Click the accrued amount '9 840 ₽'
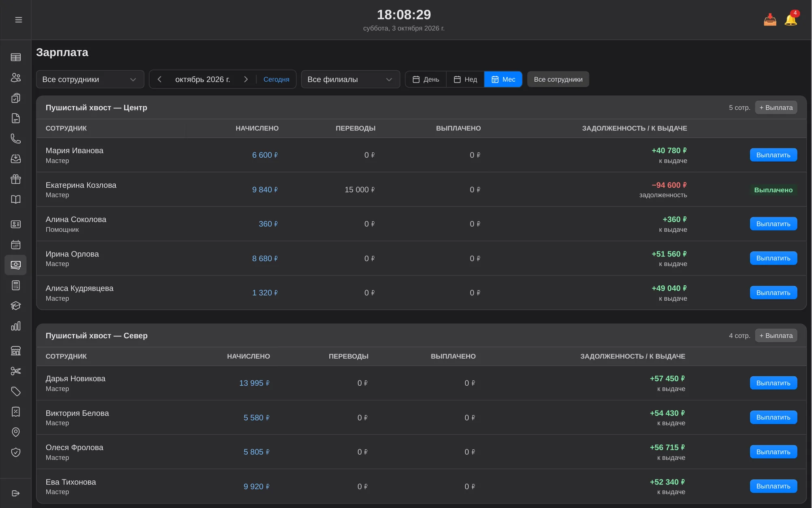Viewport: 812px width, 508px height. pyautogui.click(x=265, y=190)
